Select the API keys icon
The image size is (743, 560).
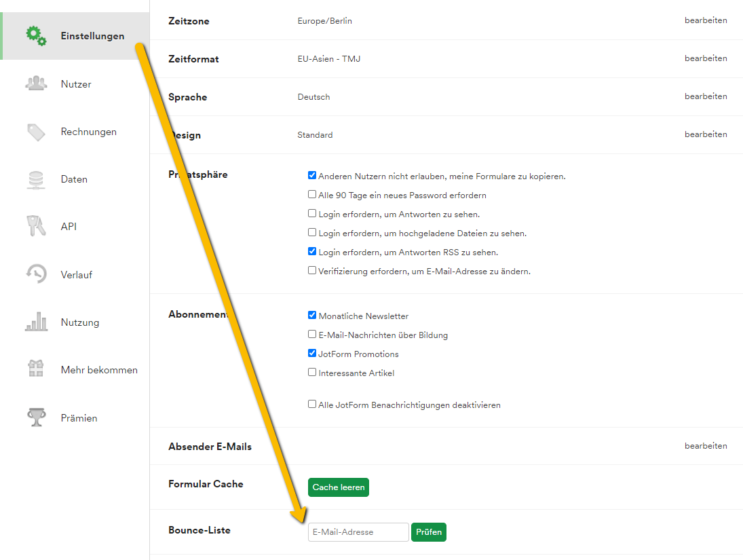pos(36,227)
